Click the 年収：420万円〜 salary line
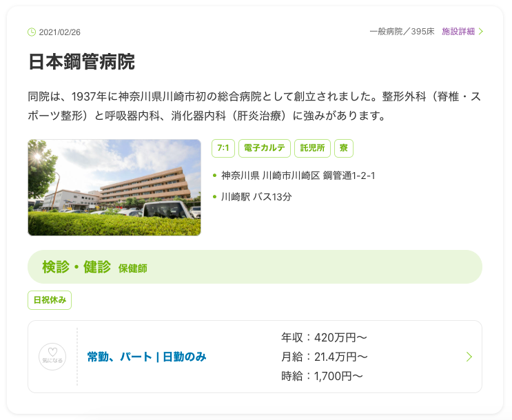 pos(324,337)
